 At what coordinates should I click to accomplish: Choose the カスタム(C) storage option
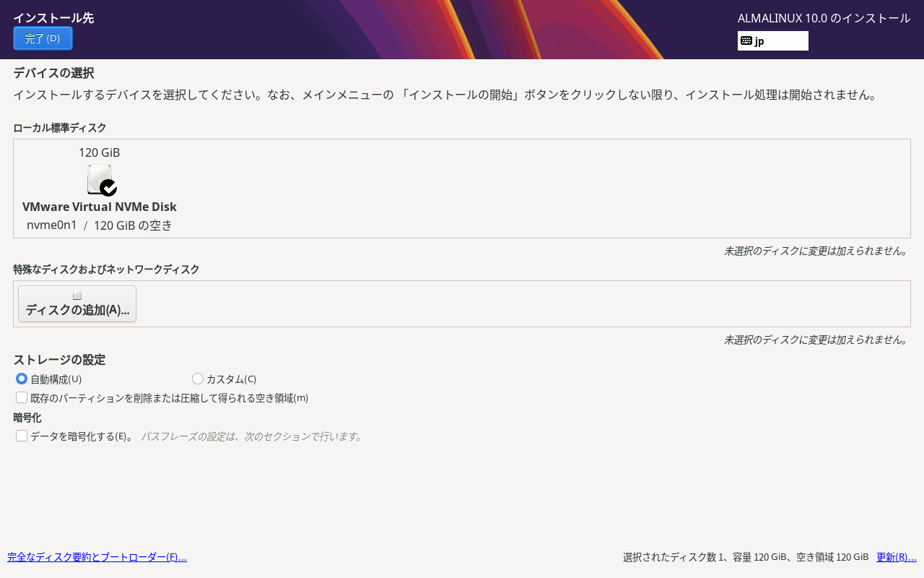click(198, 379)
